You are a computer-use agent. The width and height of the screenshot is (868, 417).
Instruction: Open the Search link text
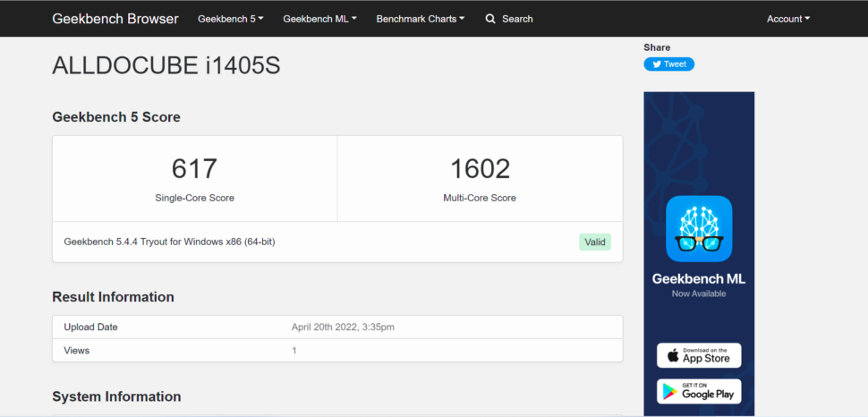(517, 19)
